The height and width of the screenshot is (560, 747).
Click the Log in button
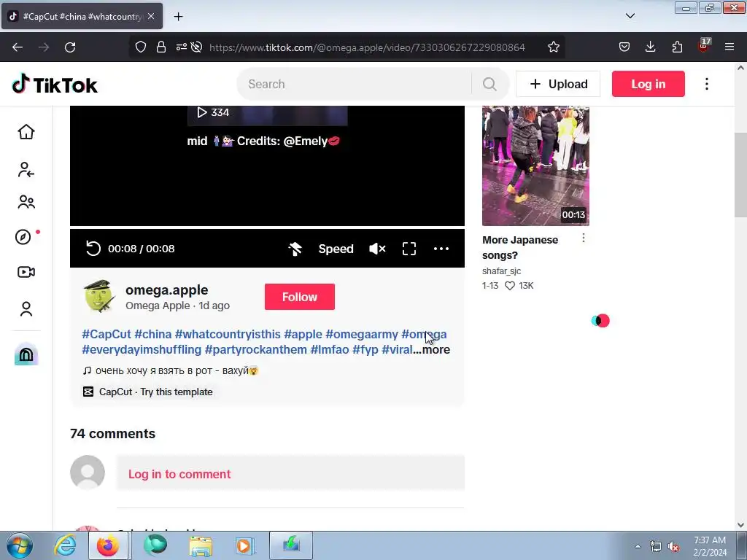pyautogui.click(x=648, y=84)
